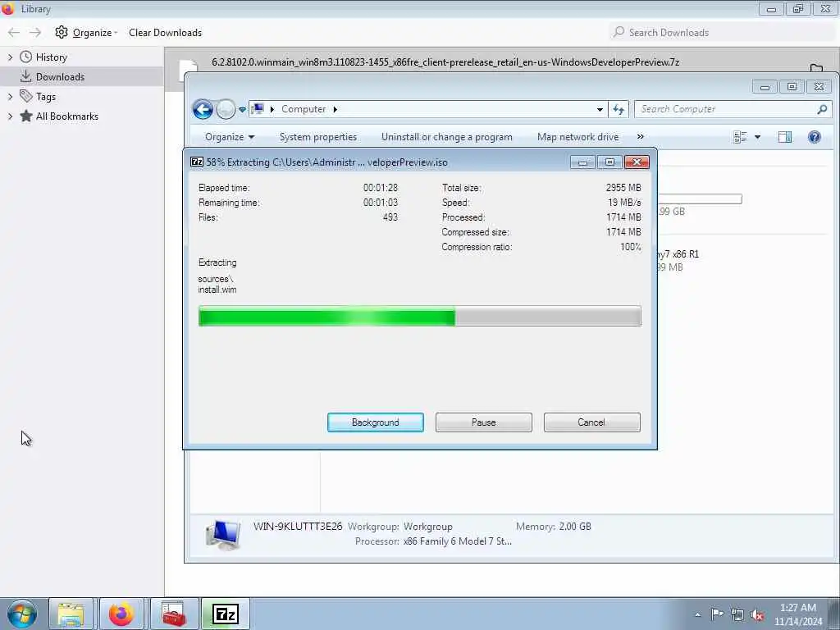Expand Tags tree node

10,97
